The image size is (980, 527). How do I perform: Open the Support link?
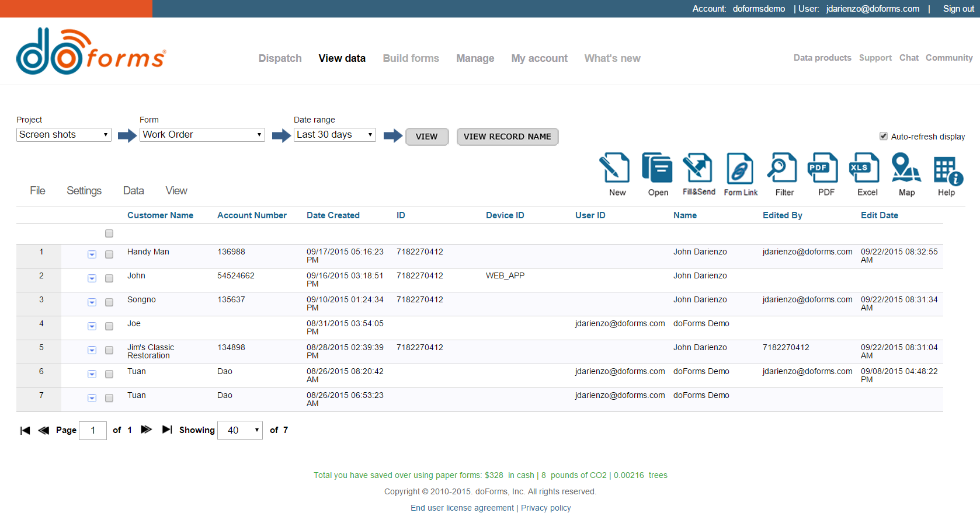pos(875,58)
